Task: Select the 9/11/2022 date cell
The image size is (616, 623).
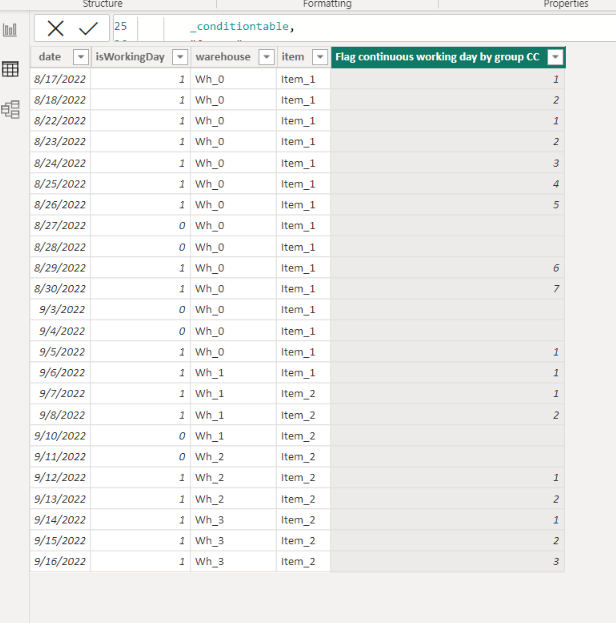Action: 60,457
